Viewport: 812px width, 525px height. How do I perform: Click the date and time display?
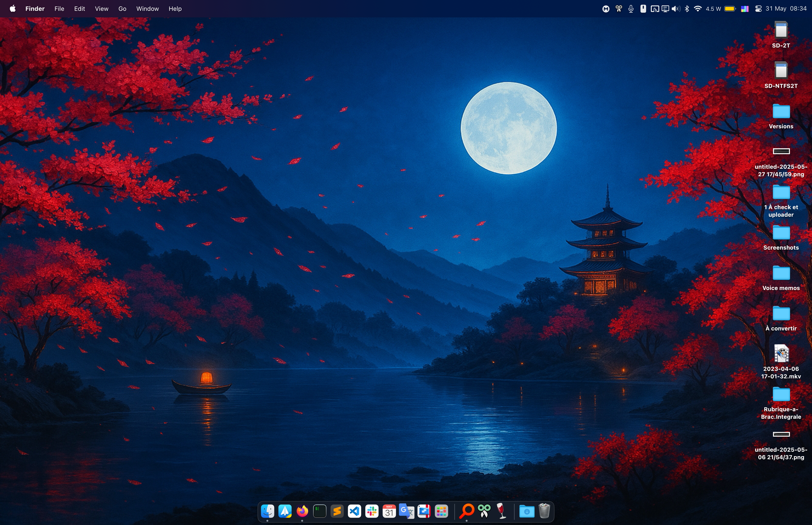pos(786,9)
